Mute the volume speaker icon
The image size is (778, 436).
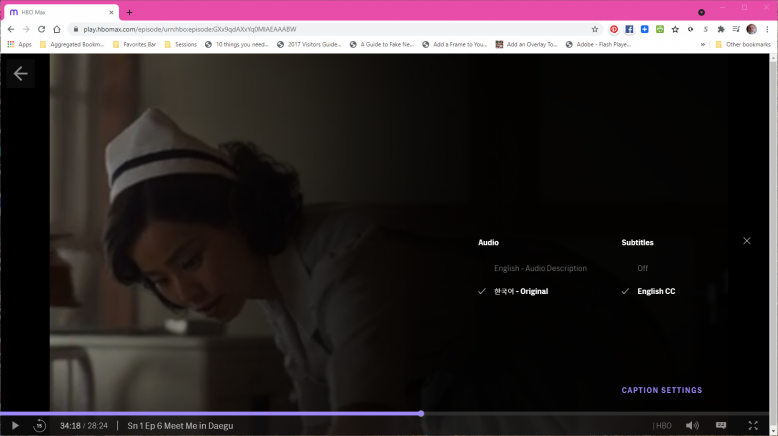click(x=692, y=426)
